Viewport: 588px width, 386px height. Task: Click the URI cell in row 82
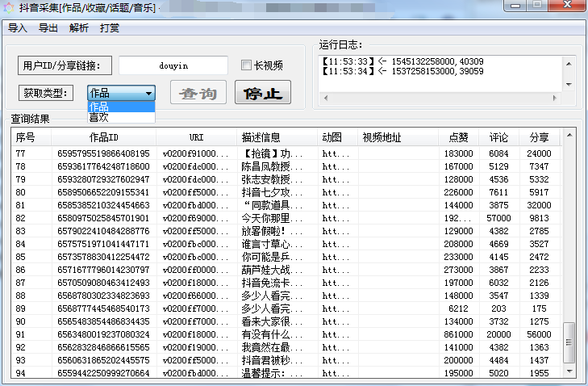pos(196,218)
